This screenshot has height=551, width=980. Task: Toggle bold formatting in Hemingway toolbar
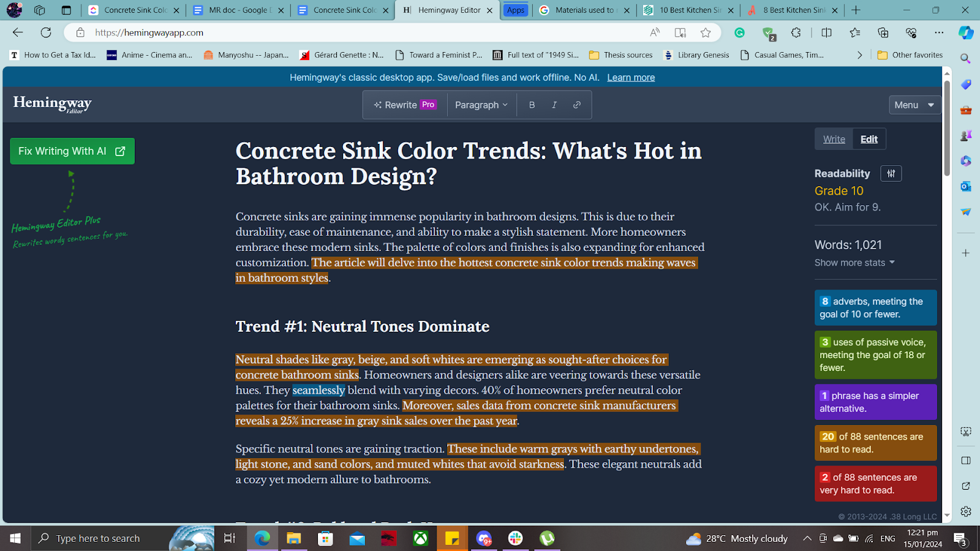[532, 105]
